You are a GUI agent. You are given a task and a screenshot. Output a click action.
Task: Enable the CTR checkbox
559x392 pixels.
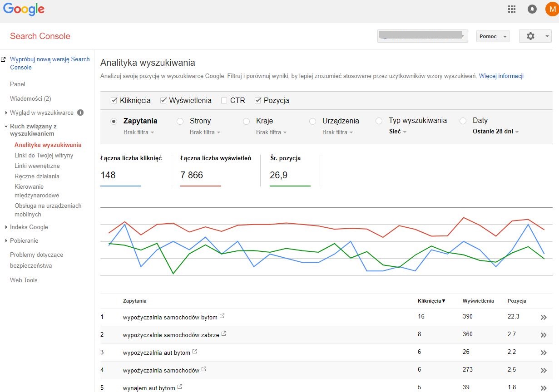(224, 100)
